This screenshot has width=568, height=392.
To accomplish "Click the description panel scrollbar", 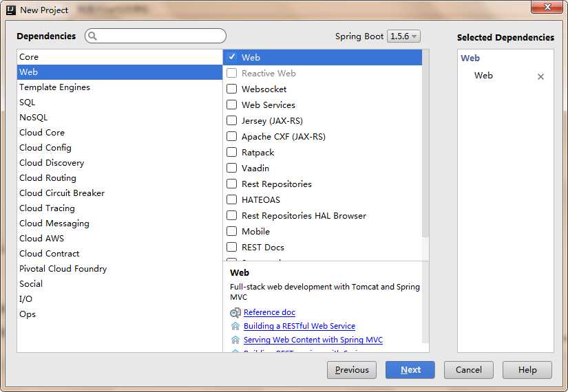I will [425, 303].
